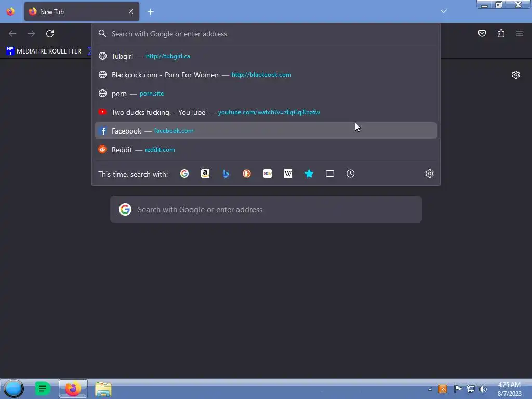Open the Action Center flag icon
The image size is (532, 399).
458,389
